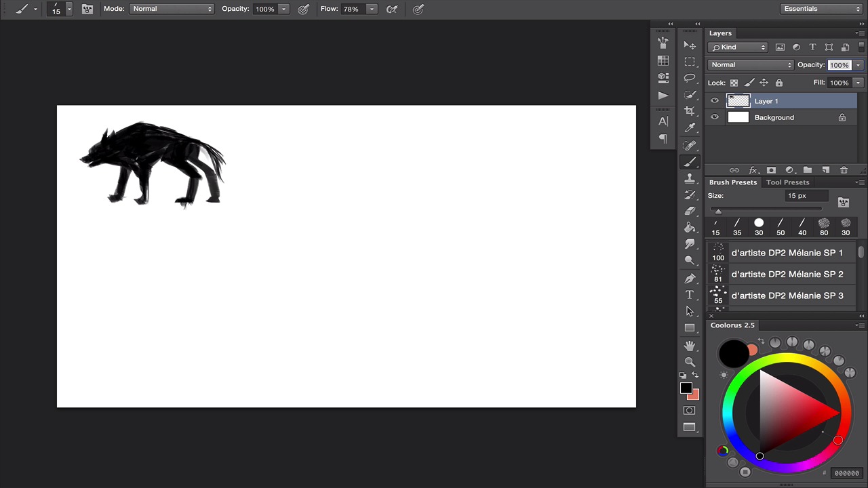Select the Eyedropper tool

690,127
